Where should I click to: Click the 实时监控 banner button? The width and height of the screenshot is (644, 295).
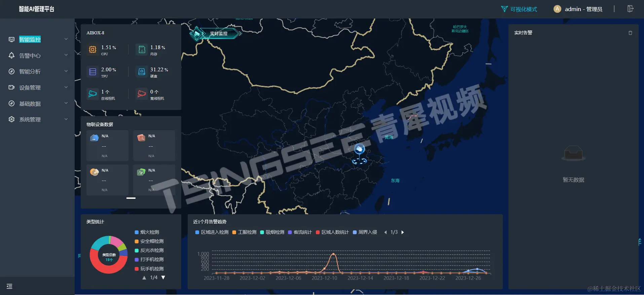point(215,34)
